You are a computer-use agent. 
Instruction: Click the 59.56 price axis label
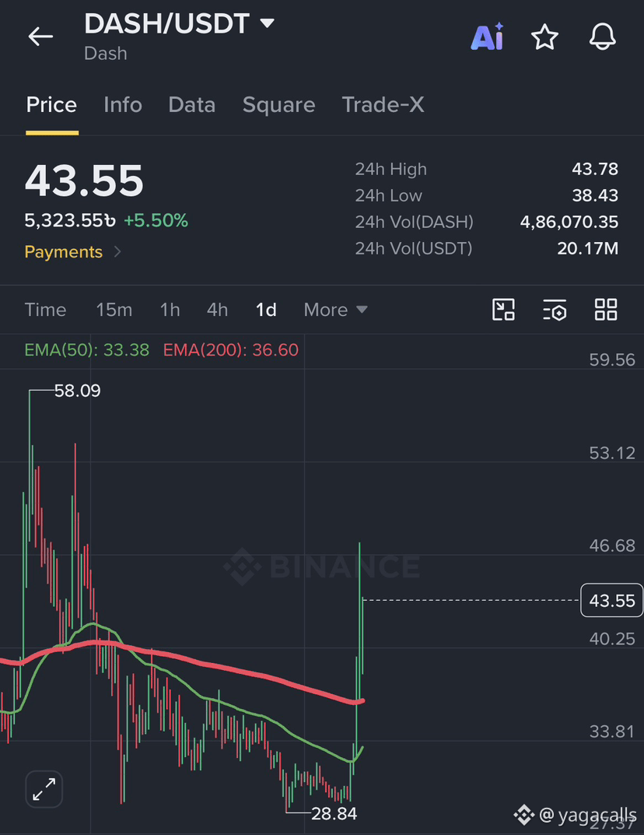[x=612, y=360]
